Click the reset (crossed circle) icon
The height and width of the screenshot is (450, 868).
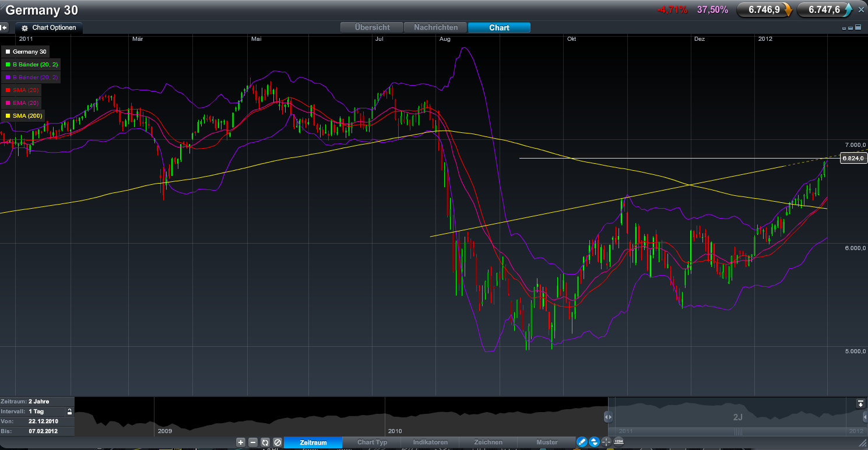point(277,442)
